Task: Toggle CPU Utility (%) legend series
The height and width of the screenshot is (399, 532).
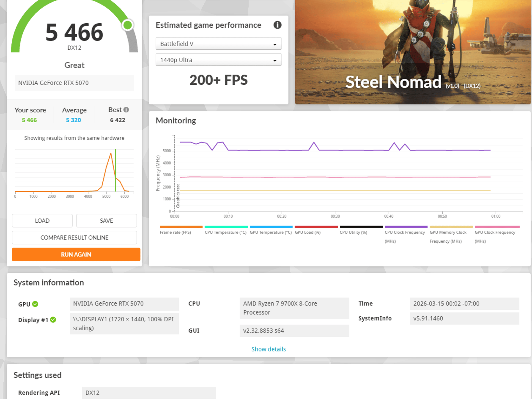Action: 361,230
